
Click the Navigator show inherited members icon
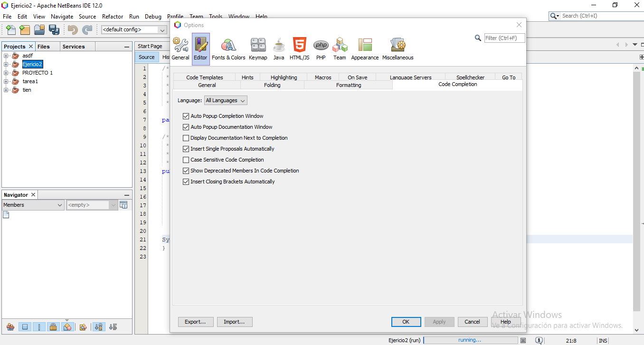(10, 327)
